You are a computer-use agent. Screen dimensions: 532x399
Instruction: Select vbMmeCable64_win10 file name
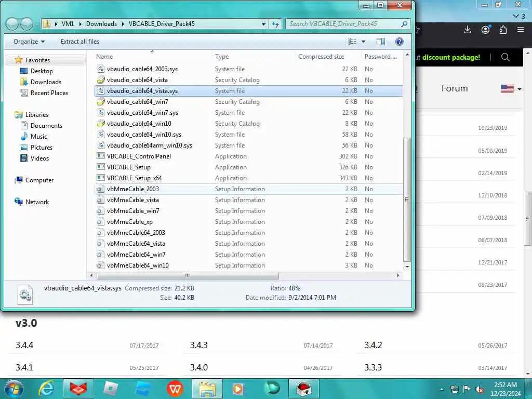[137, 265]
